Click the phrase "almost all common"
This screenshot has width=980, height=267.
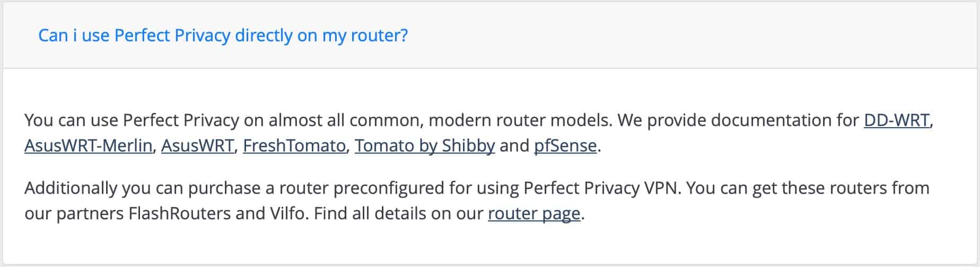tap(345, 120)
